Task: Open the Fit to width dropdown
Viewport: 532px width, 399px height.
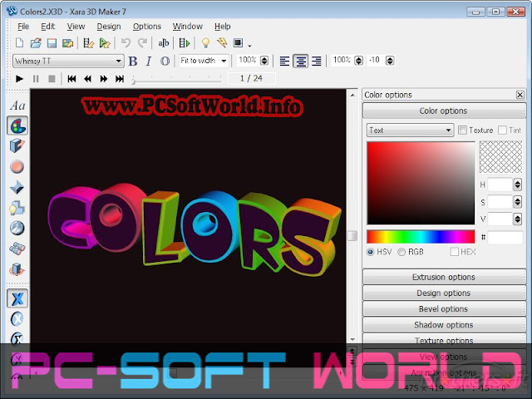Action: pos(204,61)
